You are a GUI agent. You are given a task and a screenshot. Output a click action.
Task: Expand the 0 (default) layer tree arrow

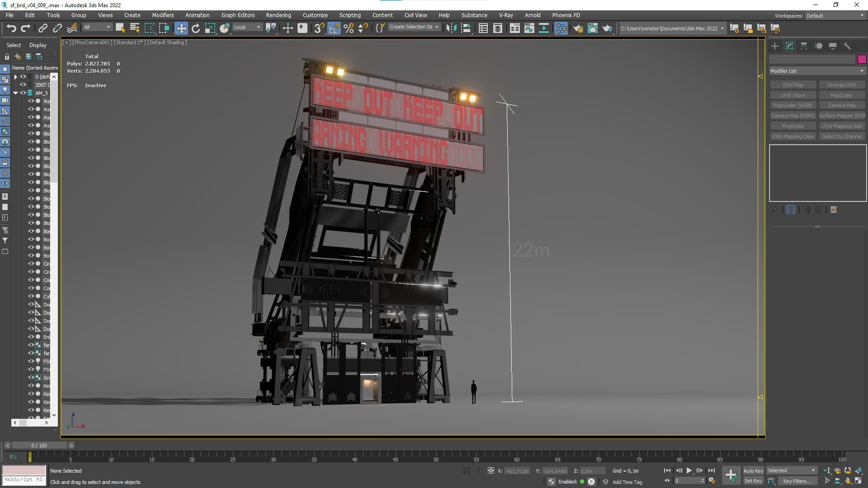16,77
